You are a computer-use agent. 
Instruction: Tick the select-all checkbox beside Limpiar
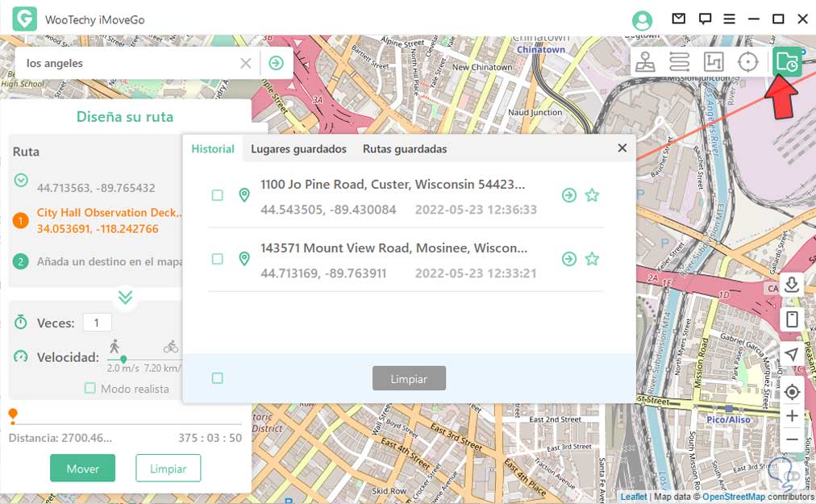[218, 378]
